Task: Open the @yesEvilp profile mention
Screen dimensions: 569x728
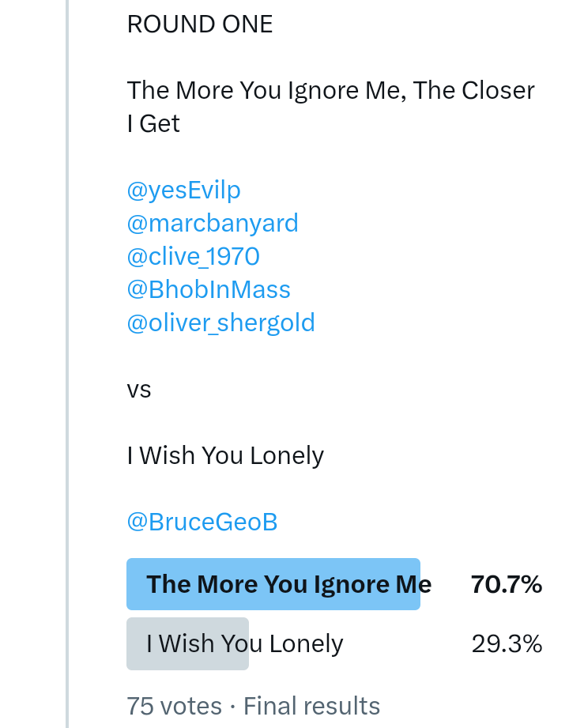Action: [x=183, y=190]
